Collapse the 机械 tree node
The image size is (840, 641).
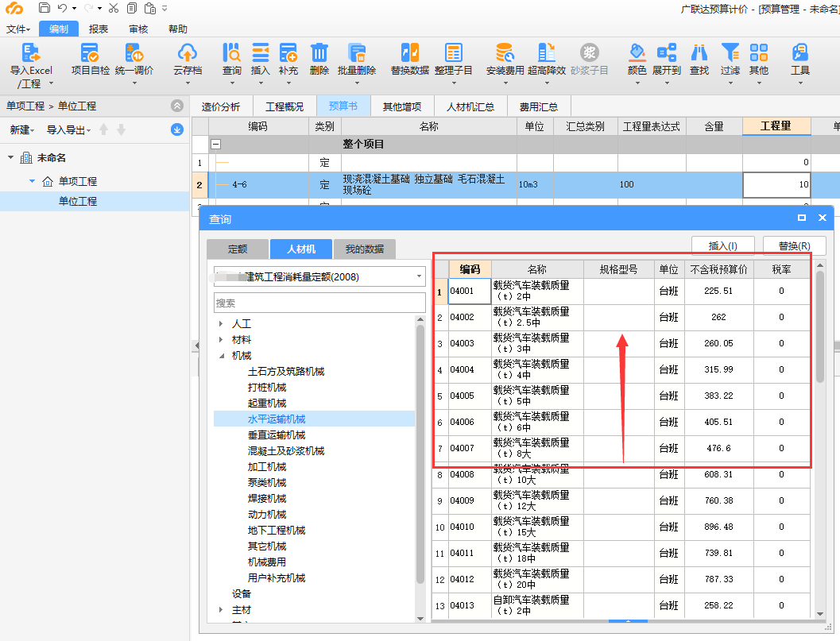(221, 356)
